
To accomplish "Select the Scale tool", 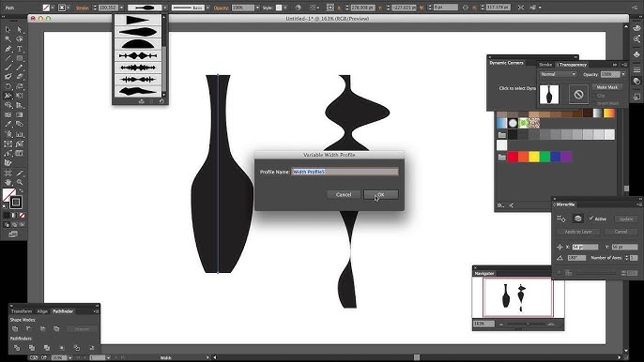I will click(20, 86).
